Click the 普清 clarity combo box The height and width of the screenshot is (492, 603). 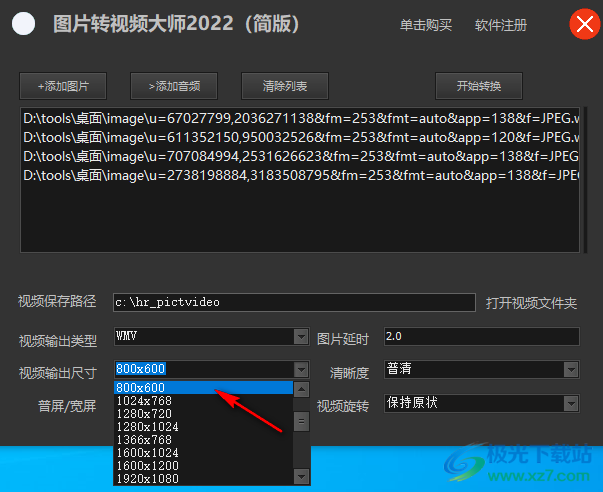coord(481,370)
